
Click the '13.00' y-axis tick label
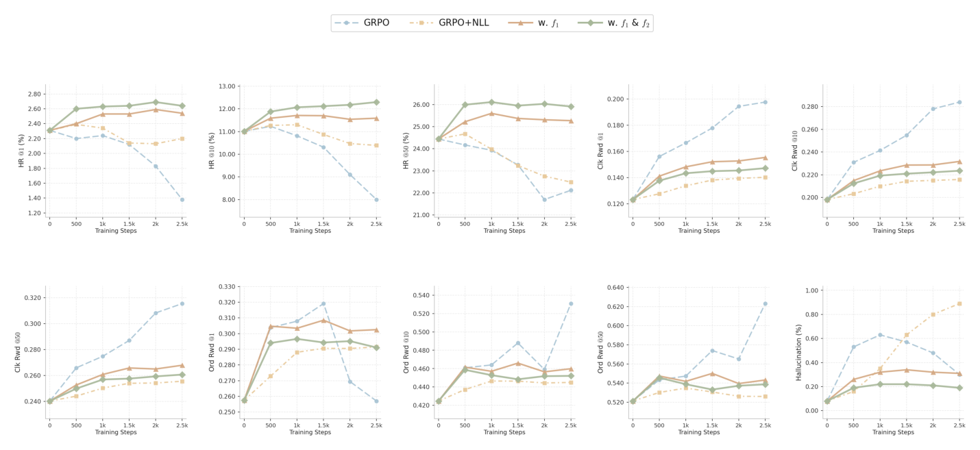pos(228,86)
